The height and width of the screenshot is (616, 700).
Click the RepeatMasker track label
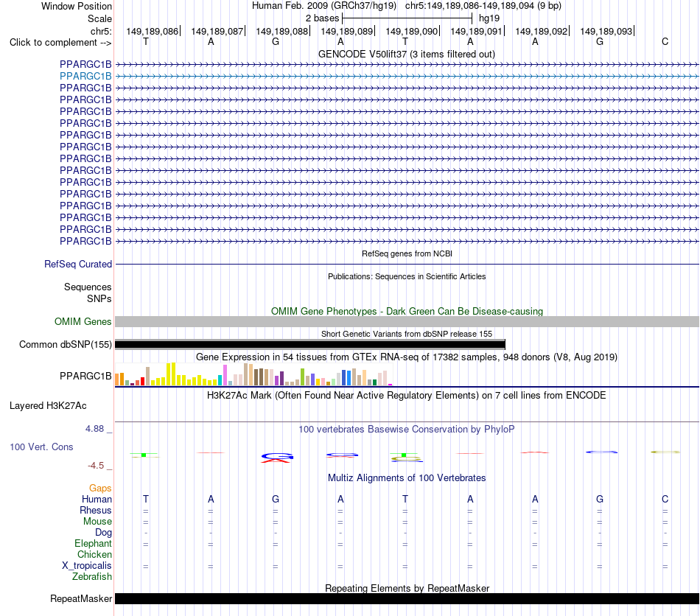(x=81, y=598)
